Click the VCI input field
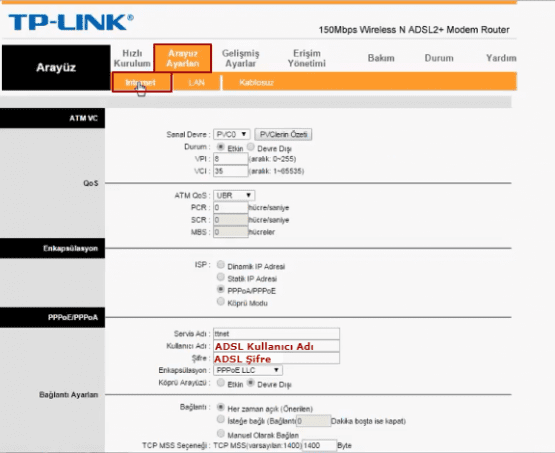 [230, 171]
